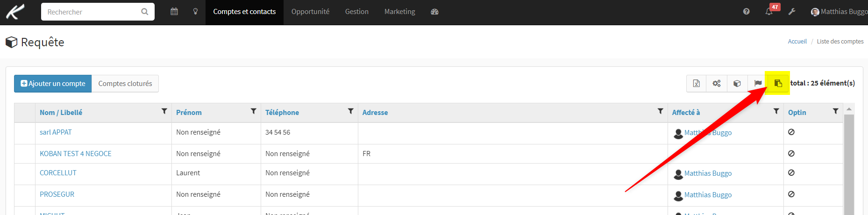Click the flag toolbar icon

[x=758, y=83]
